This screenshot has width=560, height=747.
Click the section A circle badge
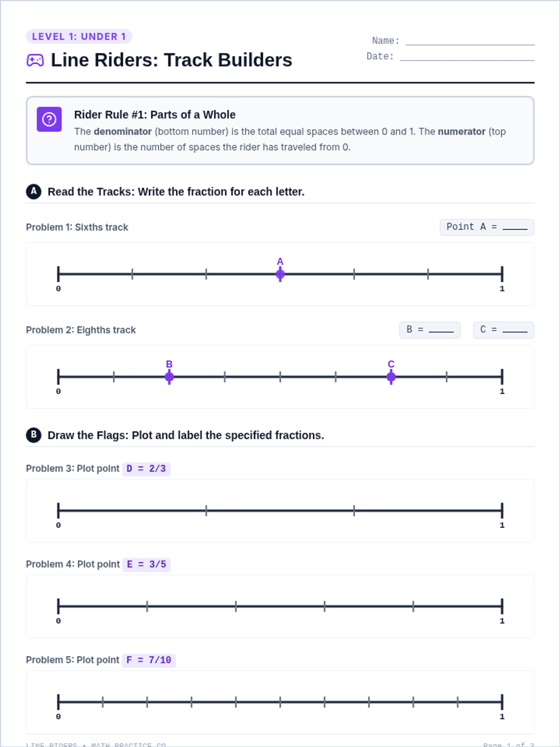click(34, 191)
